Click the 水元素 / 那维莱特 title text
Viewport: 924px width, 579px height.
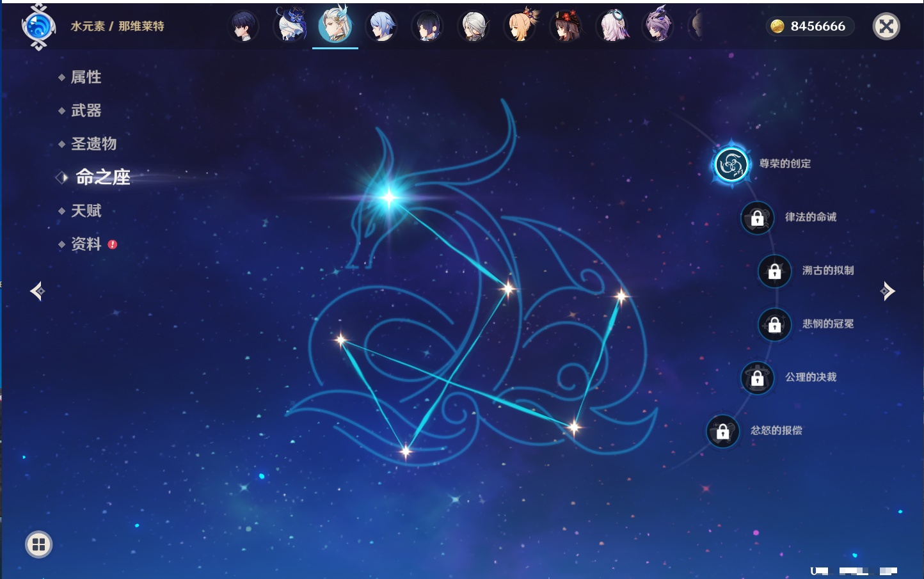coord(117,26)
